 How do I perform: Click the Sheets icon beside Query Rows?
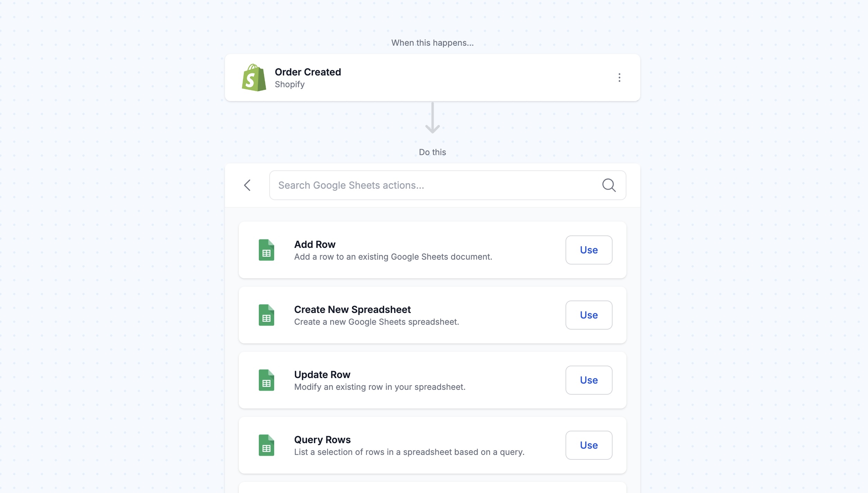pyautogui.click(x=266, y=445)
